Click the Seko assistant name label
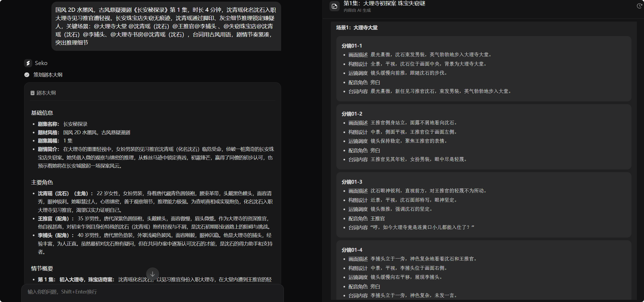The width and height of the screenshot is (644, 302). (41, 63)
